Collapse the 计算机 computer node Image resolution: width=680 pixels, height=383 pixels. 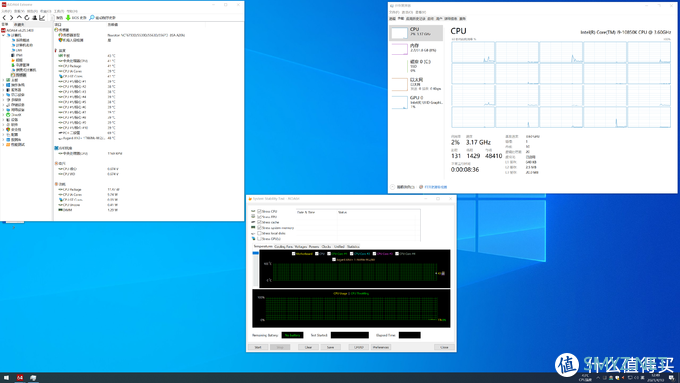coord(3,35)
